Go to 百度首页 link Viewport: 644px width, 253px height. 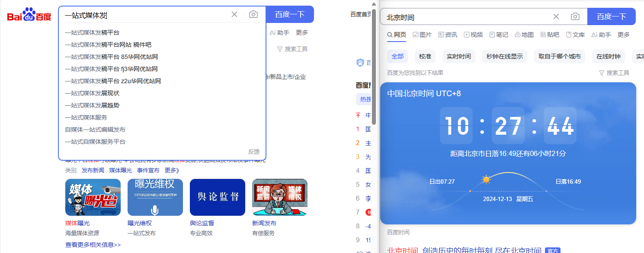pos(361,14)
